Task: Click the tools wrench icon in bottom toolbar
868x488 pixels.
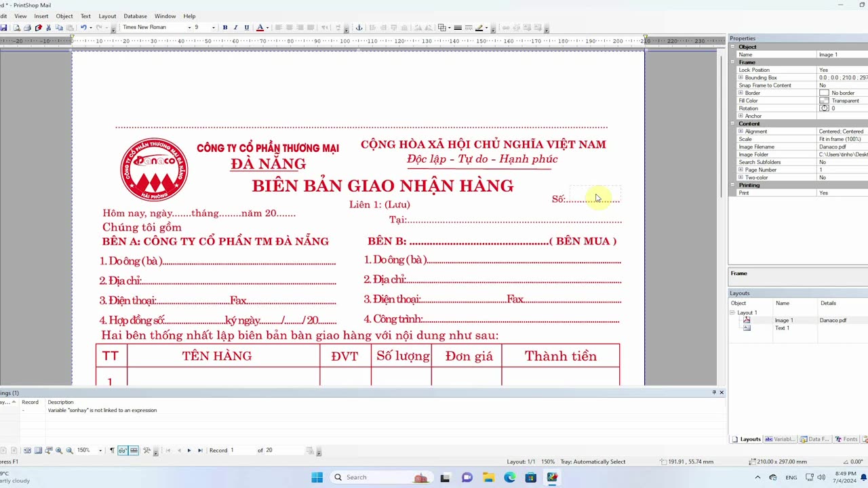Action: pos(146,451)
